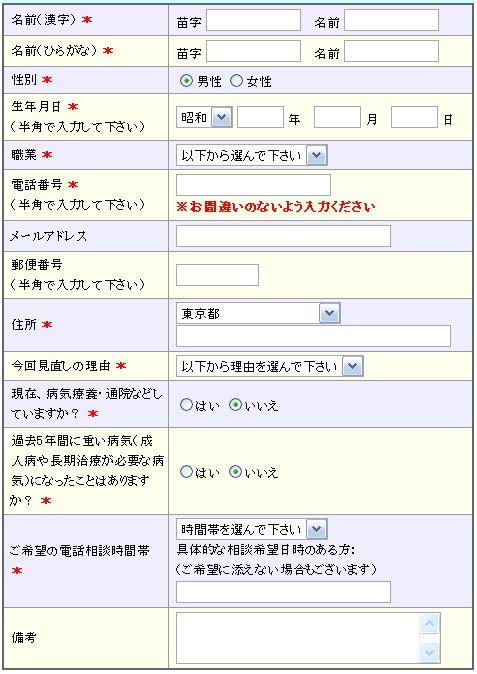Click the 郵便番号 input field
Viewport: 477px width, 674px height.
click(x=217, y=275)
